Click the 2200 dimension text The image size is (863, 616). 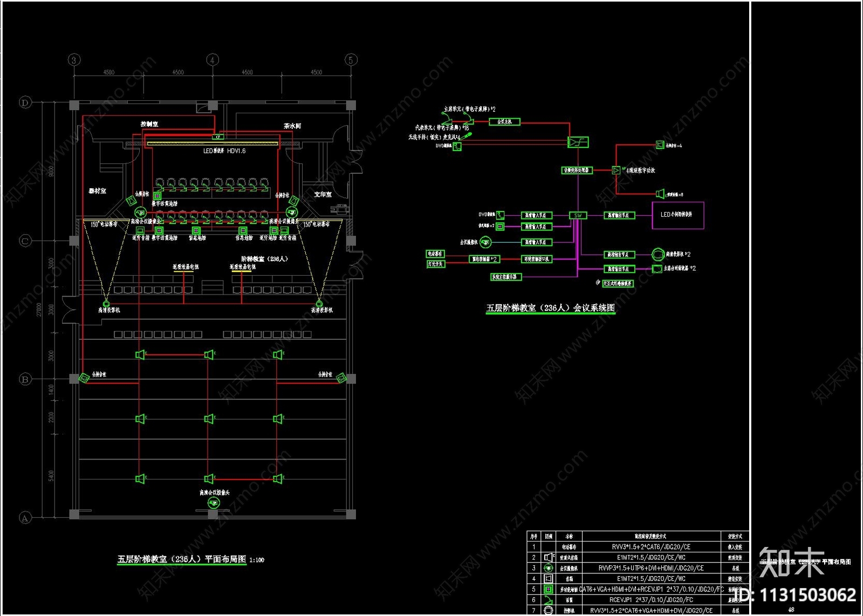click(x=51, y=417)
